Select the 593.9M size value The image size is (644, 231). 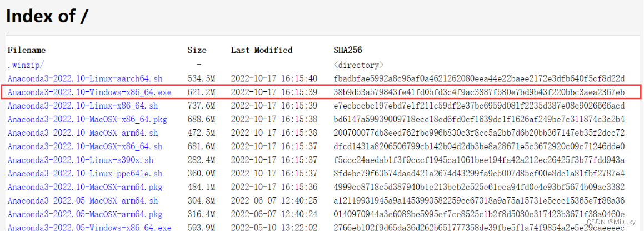(202, 227)
